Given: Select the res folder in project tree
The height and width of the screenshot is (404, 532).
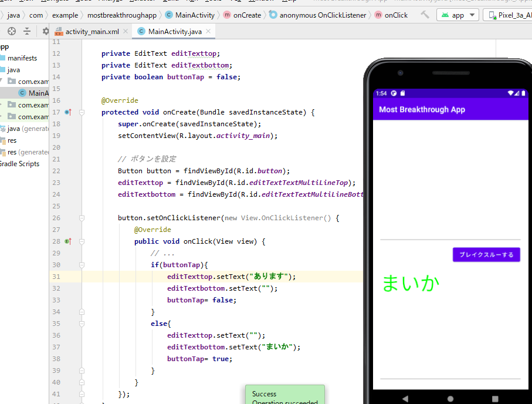Looking at the screenshot, I should click(8, 140).
